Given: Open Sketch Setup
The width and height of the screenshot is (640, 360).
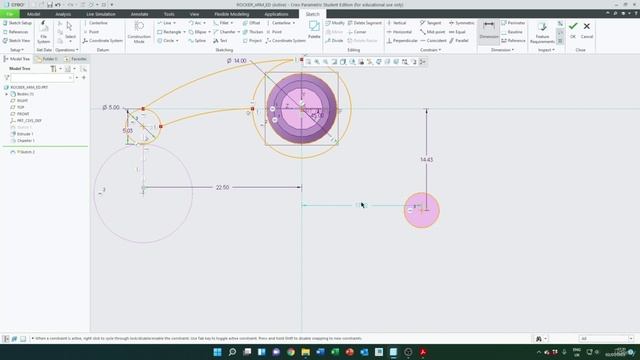Looking at the screenshot, I should pos(17,23).
